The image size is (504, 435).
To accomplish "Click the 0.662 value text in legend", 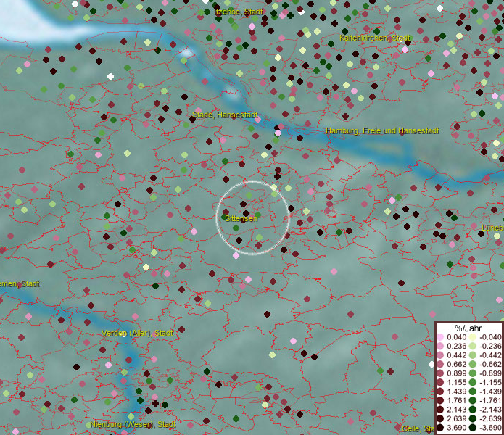I will pos(456,365).
